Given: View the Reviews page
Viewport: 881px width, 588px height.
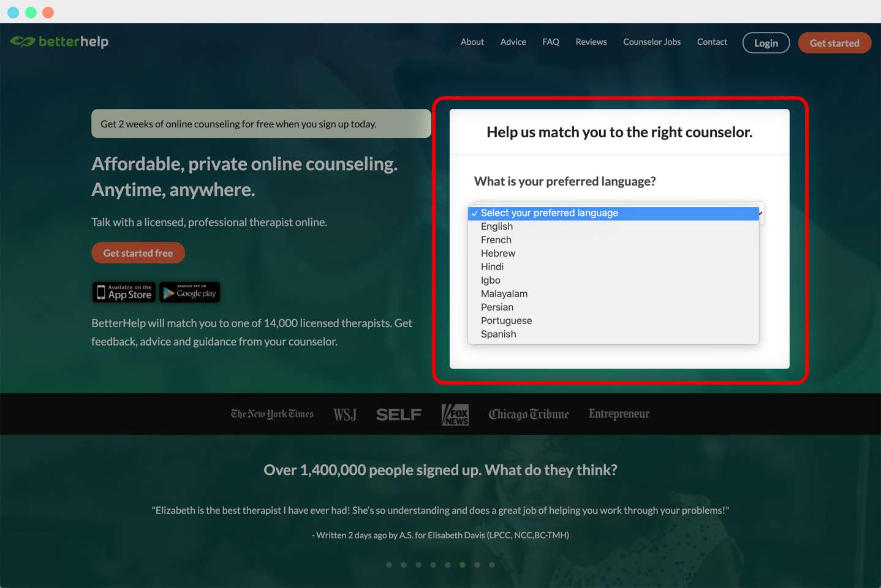Looking at the screenshot, I should [x=591, y=42].
